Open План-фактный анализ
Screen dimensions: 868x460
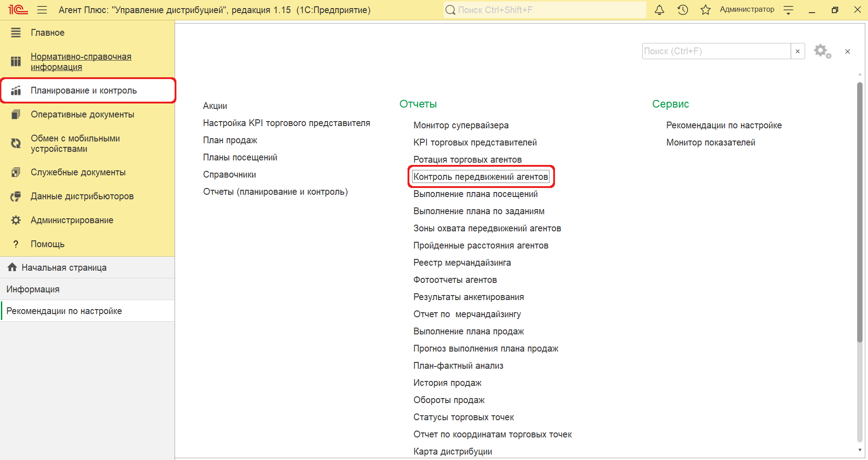pyautogui.click(x=458, y=366)
